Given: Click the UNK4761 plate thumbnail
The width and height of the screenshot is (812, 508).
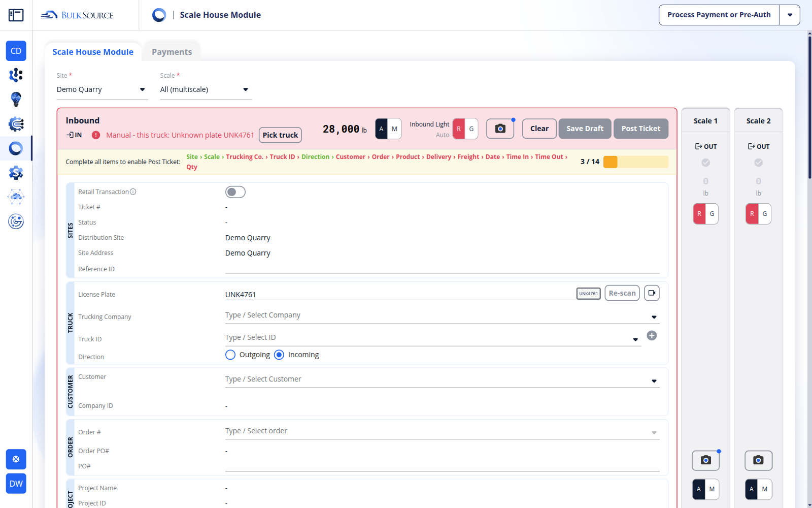Looking at the screenshot, I should 589,294.
